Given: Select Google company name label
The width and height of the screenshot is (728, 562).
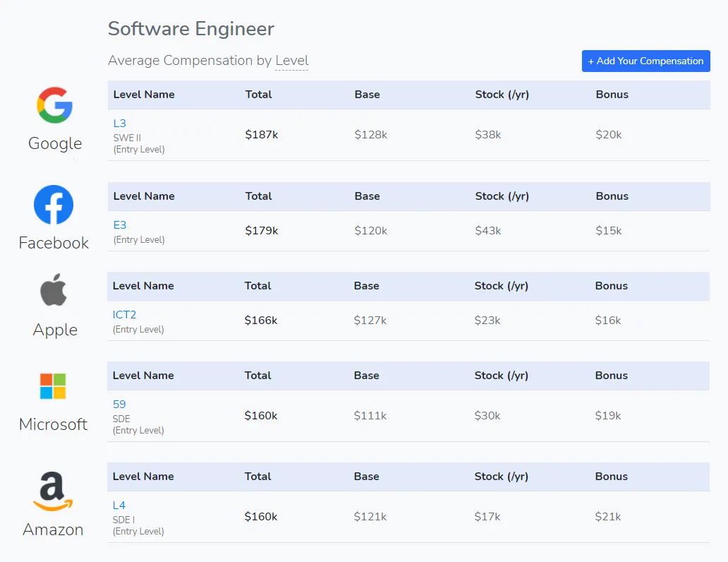Looking at the screenshot, I should [x=55, y=143].
